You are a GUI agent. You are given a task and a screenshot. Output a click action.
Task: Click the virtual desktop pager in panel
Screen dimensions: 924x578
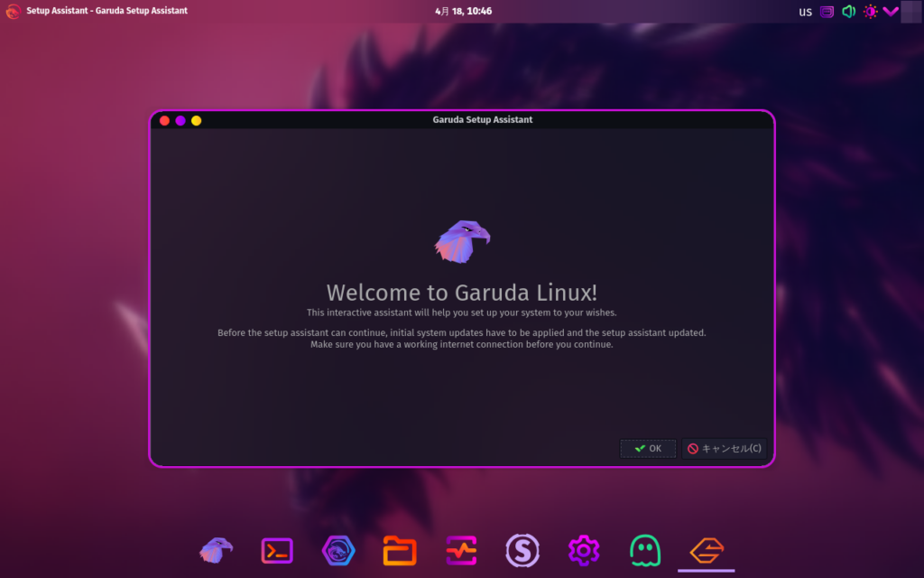coord(911,12)
